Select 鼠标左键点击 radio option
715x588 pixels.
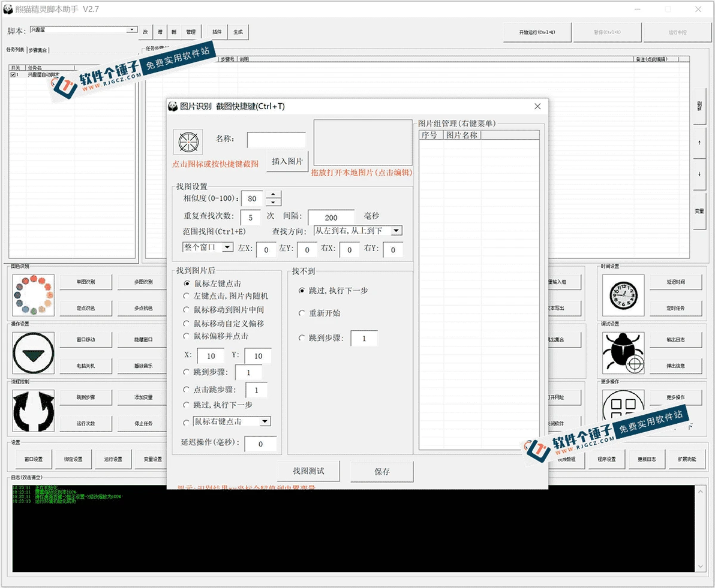tap(187, 284)
